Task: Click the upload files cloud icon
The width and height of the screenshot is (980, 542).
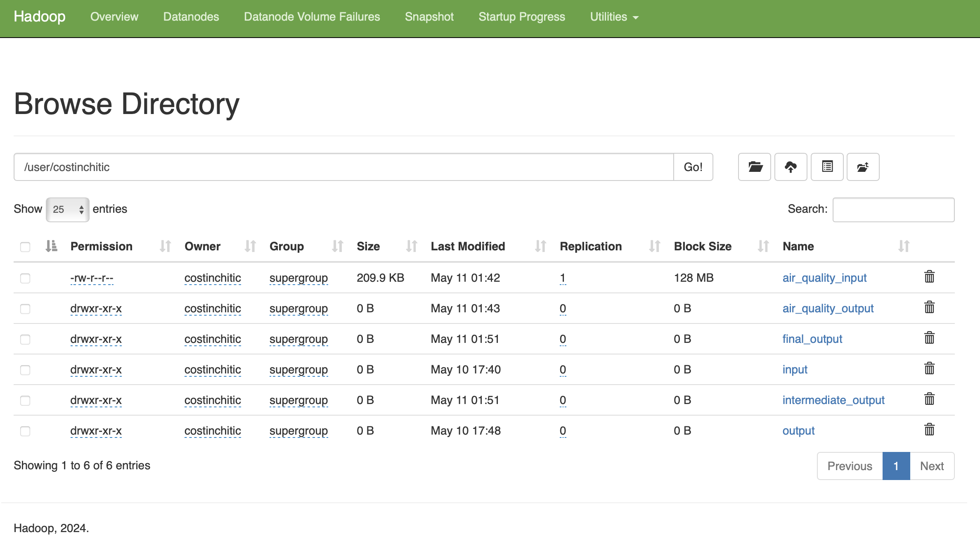Action: tap(791, 167)
